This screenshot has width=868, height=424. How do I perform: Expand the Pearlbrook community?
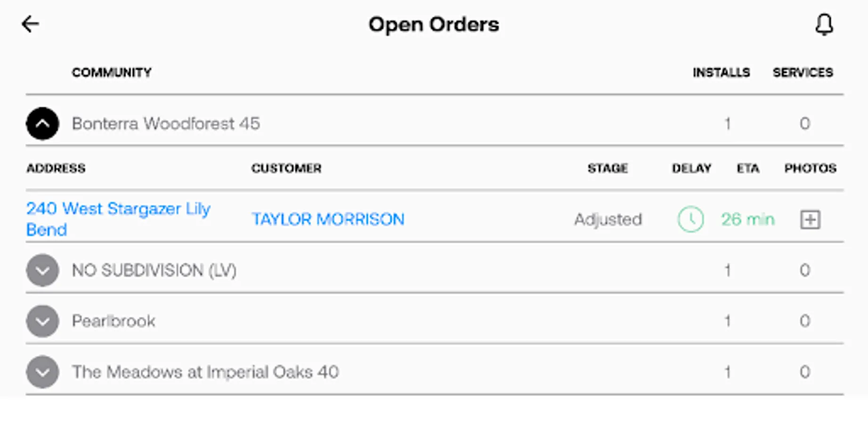(42, 321)
